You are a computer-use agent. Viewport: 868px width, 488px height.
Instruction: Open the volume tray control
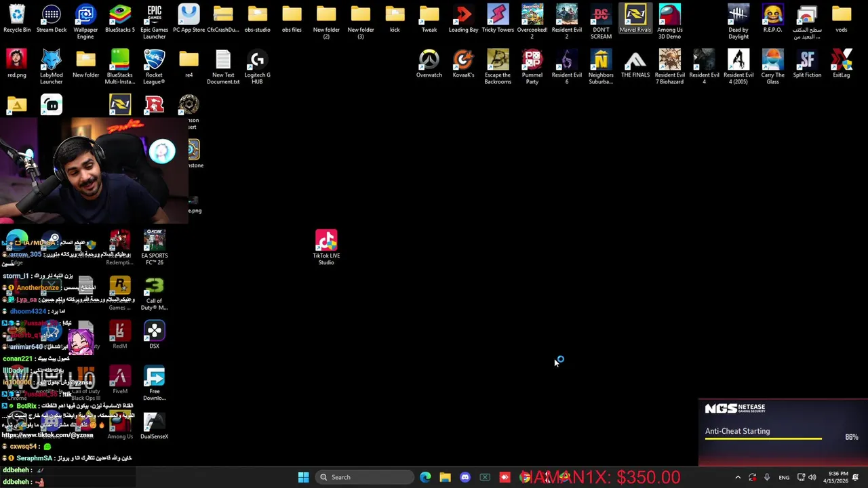tap(812, 477)
